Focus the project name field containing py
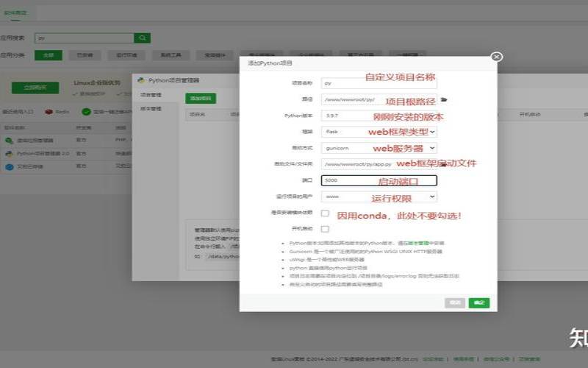The width and height of the screenshot is (588, 368). click(379, 83)
